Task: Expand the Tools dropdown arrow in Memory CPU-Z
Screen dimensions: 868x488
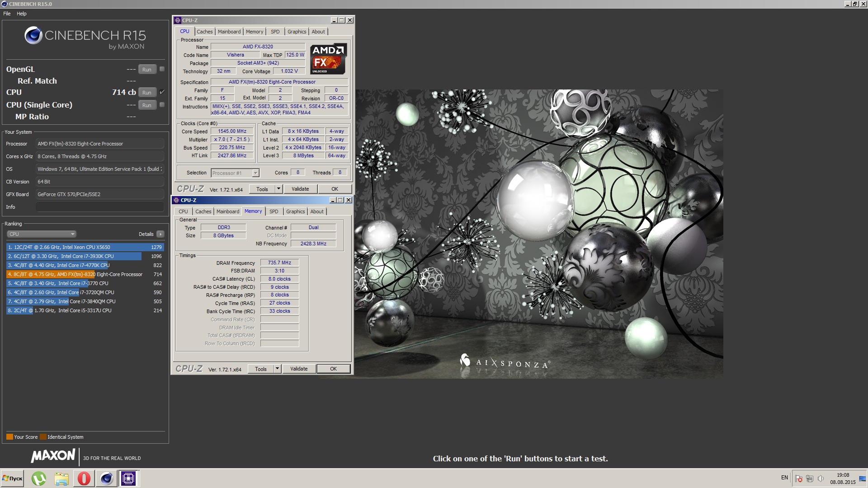Action: [x=277, y=369]
